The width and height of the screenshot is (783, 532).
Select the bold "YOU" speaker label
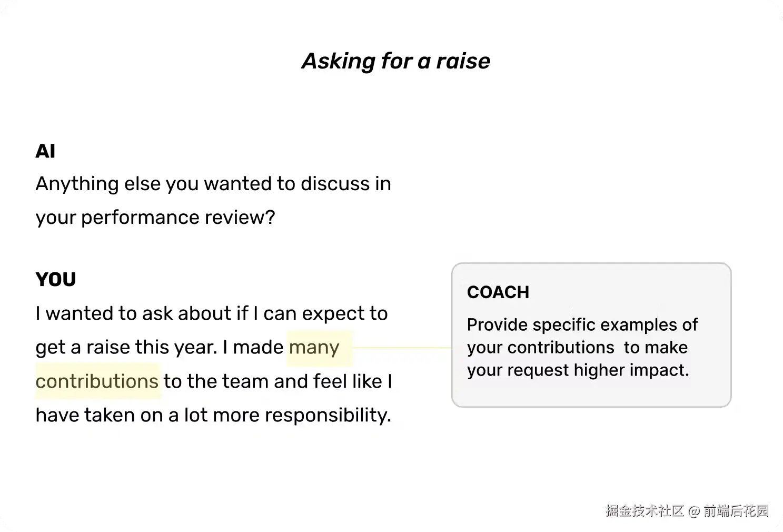click(x=56, y=280)
